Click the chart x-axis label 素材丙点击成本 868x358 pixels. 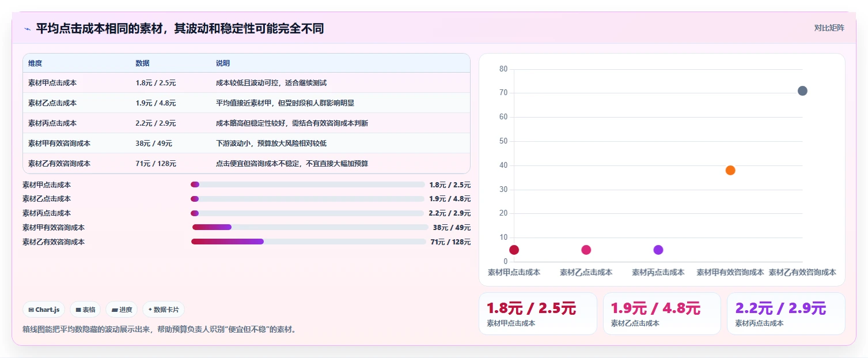[658, 272]
